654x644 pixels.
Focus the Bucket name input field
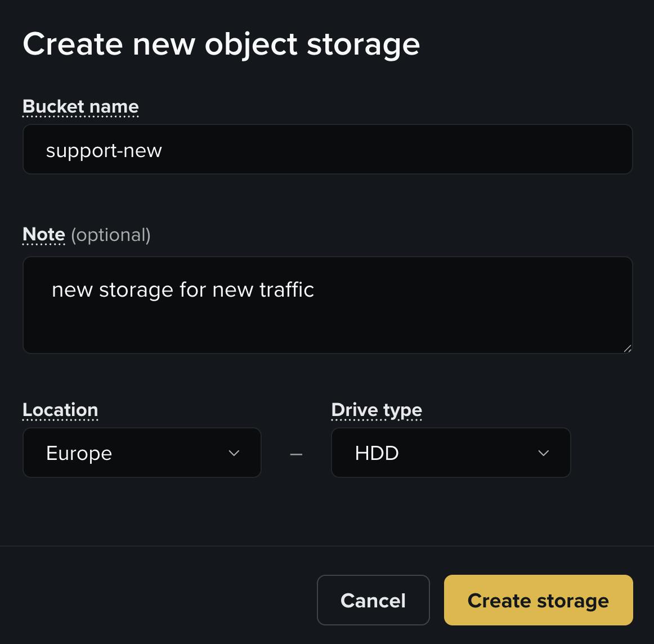pos(328,150)
